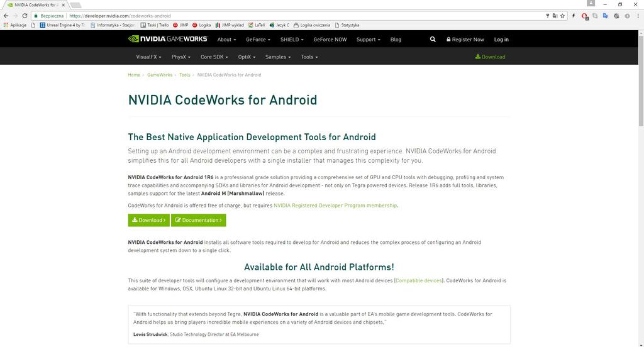Open NVIDIA Registered Developer Program membership link
This screenshot has height=347, width=644.
(335, 206)
